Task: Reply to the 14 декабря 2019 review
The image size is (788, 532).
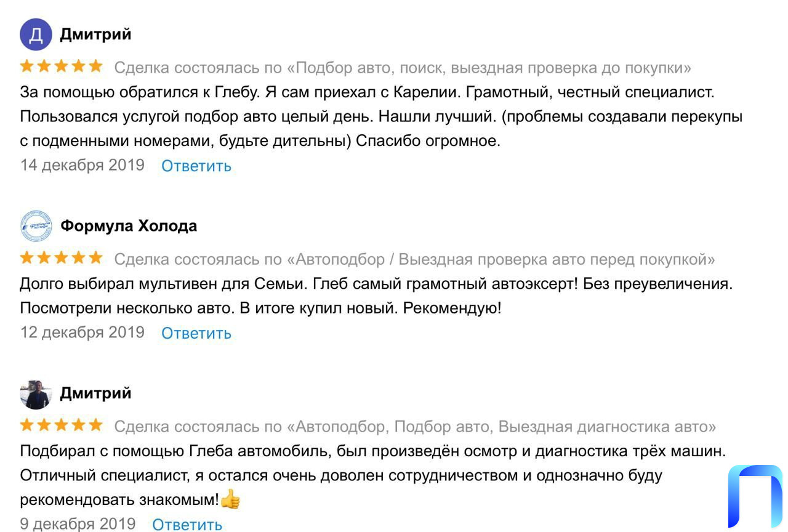Action: pyautogui.click(x=196, y=166)
